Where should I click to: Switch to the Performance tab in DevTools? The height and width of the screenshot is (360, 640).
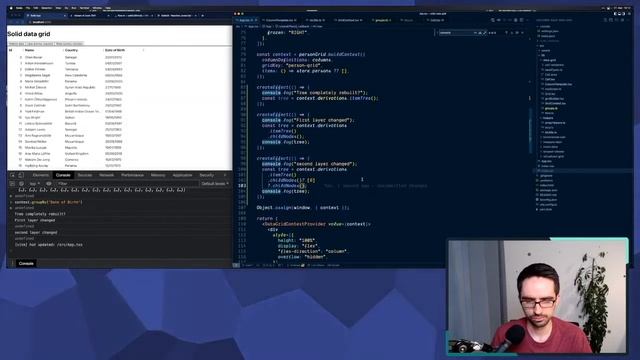coord(133,175)
